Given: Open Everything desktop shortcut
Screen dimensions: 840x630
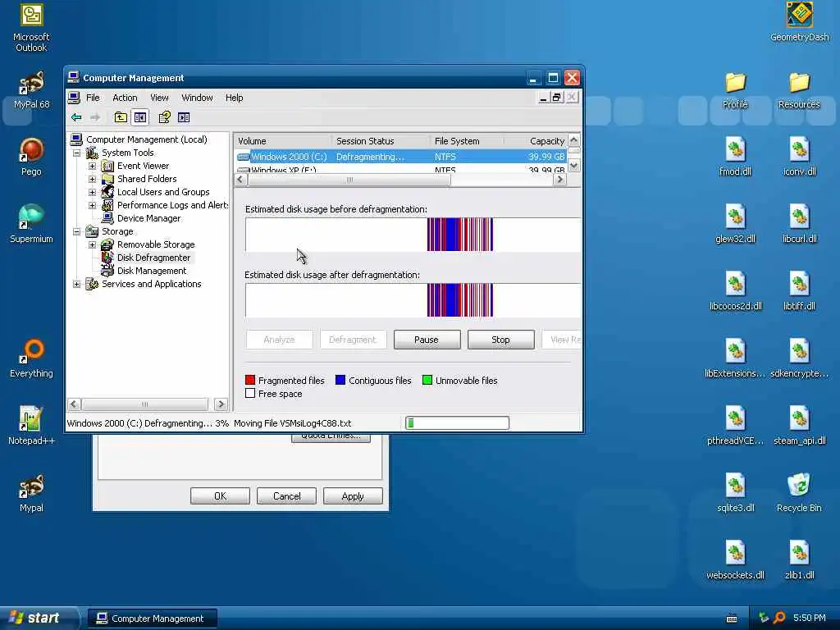Looking at the screenshot, I should (32, 359).
